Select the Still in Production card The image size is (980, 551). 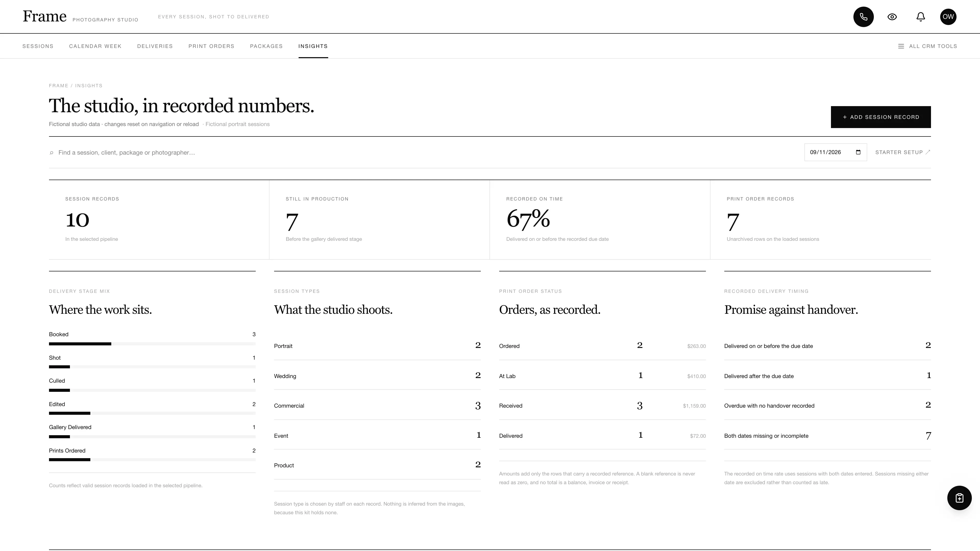(379, 219)
